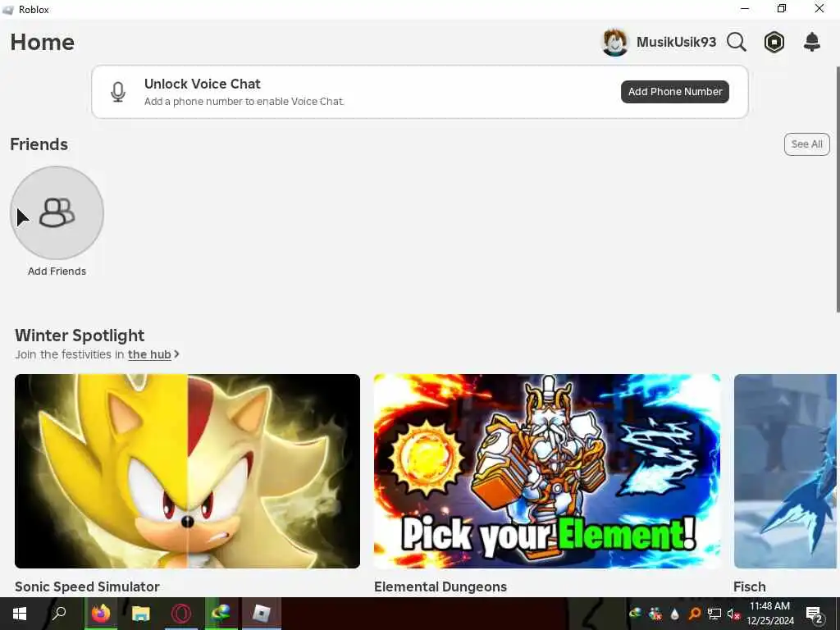This screenshot has height=630, width=840.
Task: Open Windows taskbar search
Action: click(x=59, y=614)
